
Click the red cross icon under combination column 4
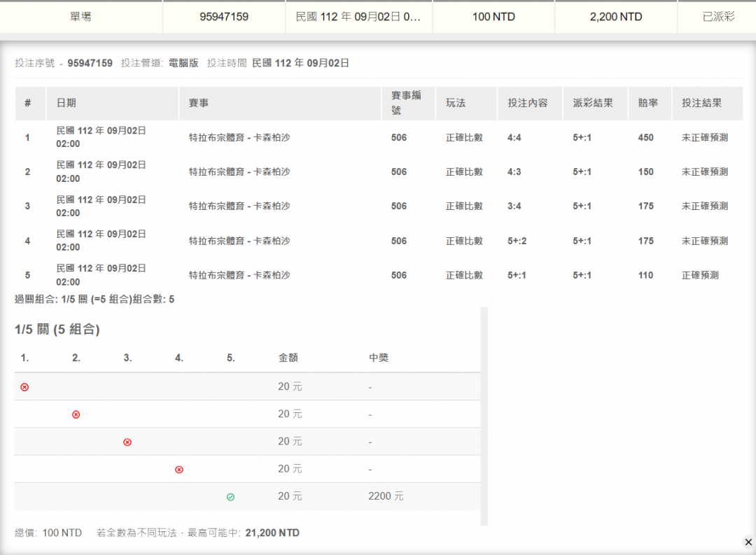click(179, 470)
